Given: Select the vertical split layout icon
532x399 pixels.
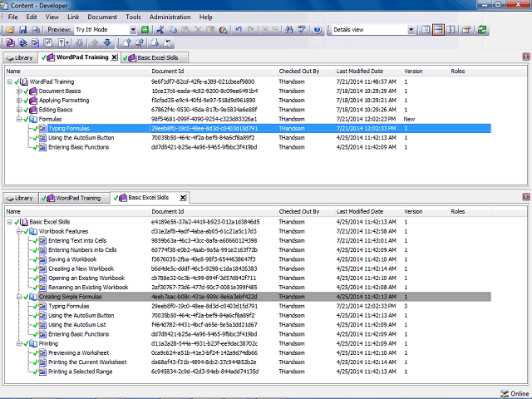Looking at the screenshot, I should point(451,30).
